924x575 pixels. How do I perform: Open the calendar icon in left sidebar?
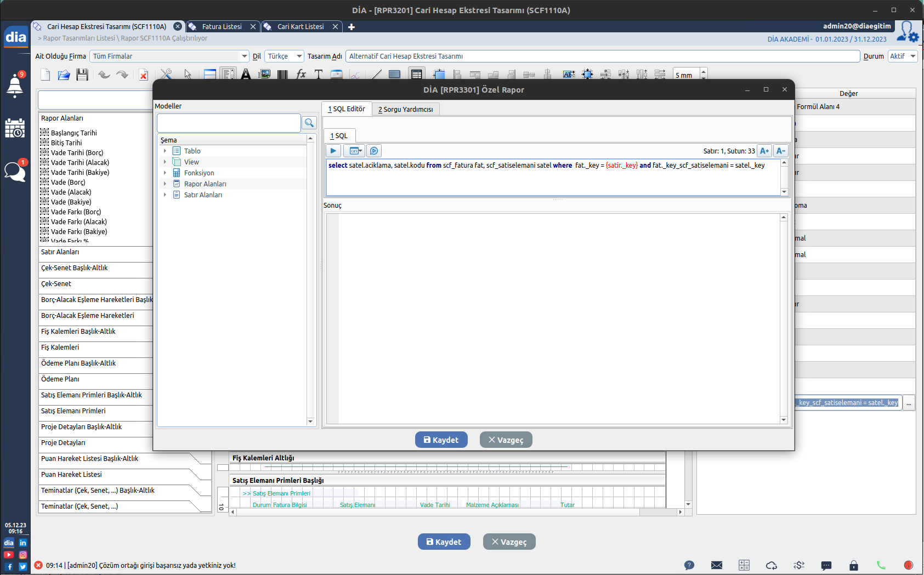coord(15,128)
